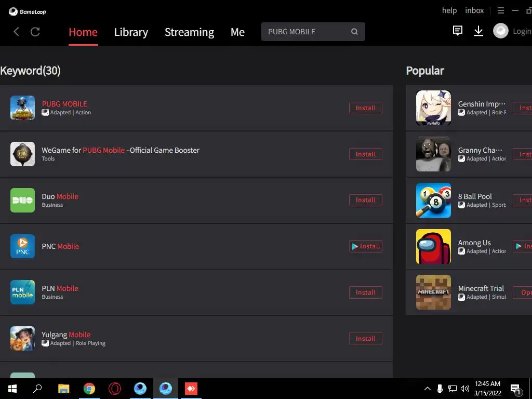Install PNC Mobile via Play Store
The image size is (532, 399).
pyautogui.click(x=365, y=246)
